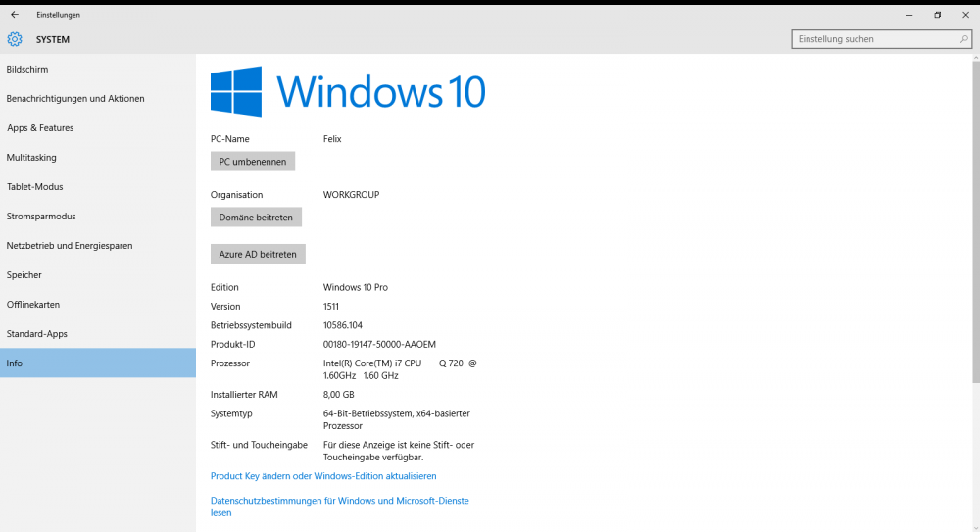Click the System gear icon

point(15,39)
